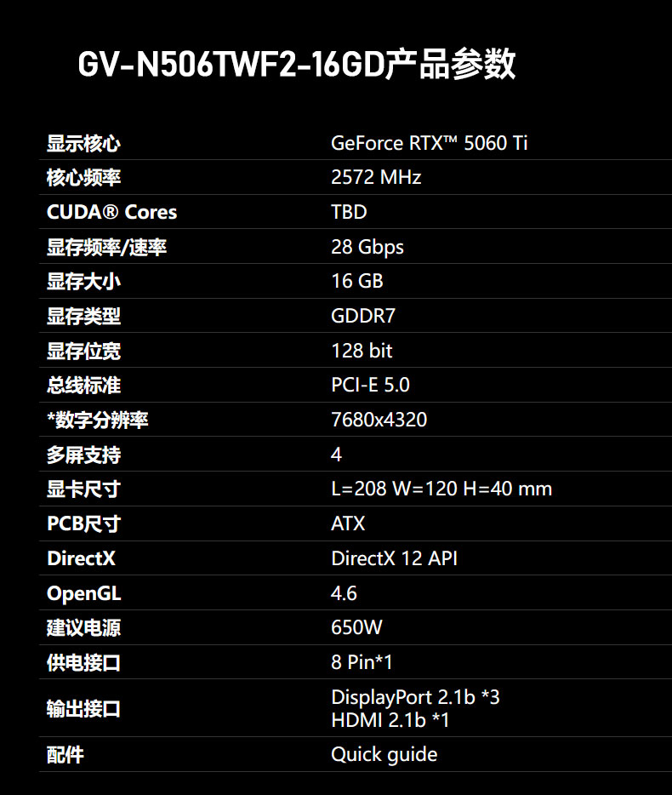Select the L=208 W=120 H=40 mm dimensions
672x795 pixels.
pyautogui.click(x=441, y=489)
